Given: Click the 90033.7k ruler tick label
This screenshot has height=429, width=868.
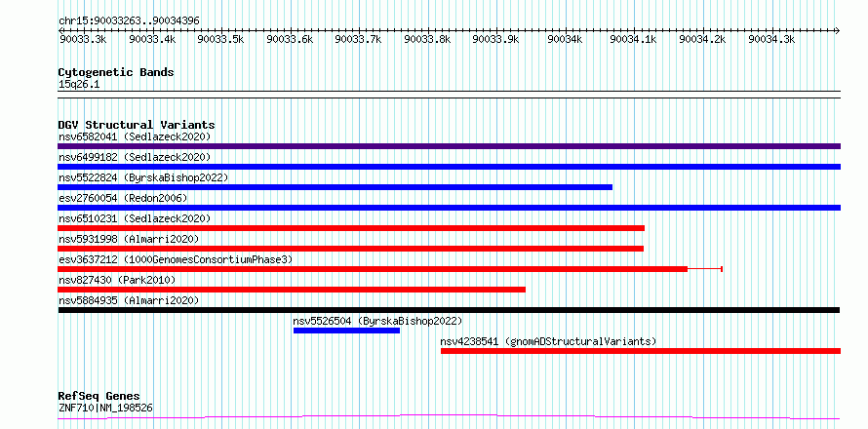Looking at the screenshot, I should point(358,39).
